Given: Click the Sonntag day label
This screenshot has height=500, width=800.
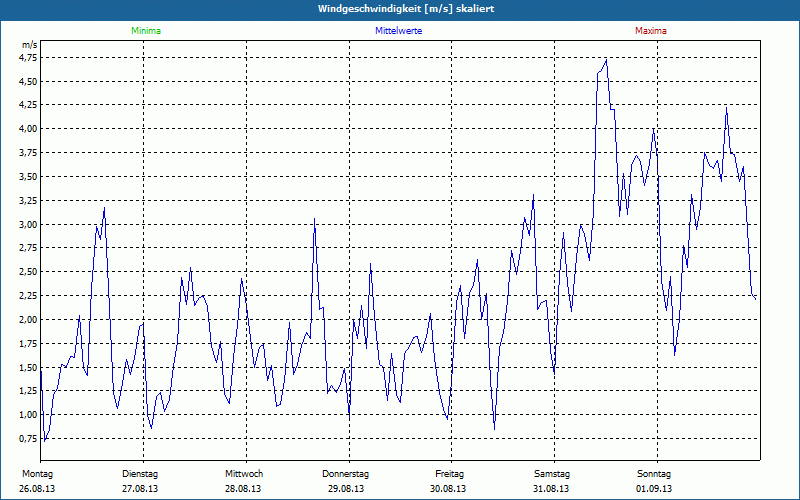Looking at the screenshot, I should [654, 474].
